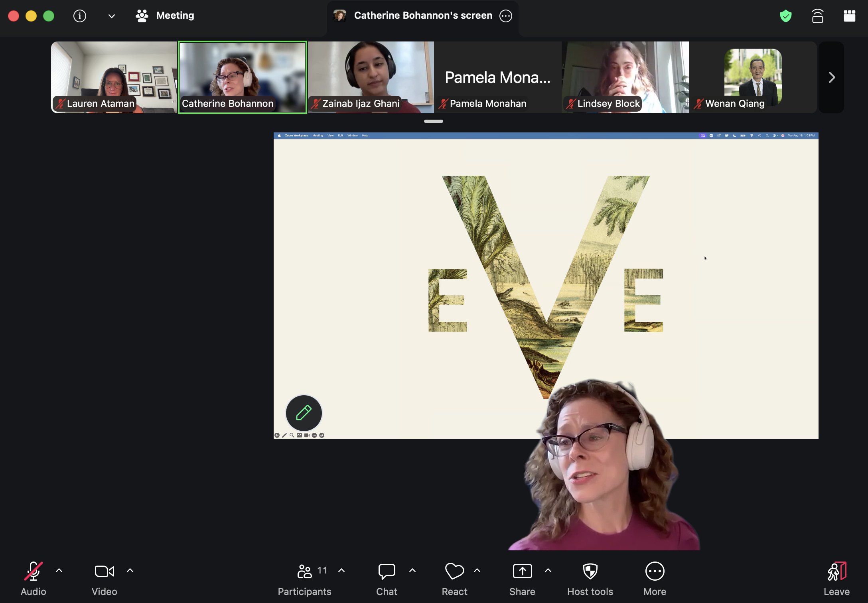Click the Siri icon in shared menu bar

(x=783, y=136)
